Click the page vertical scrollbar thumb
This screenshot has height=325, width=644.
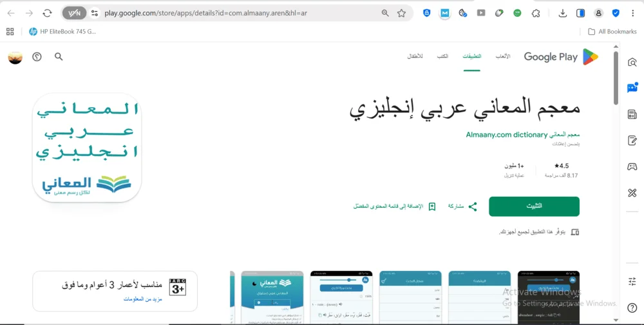click(616, 78)
